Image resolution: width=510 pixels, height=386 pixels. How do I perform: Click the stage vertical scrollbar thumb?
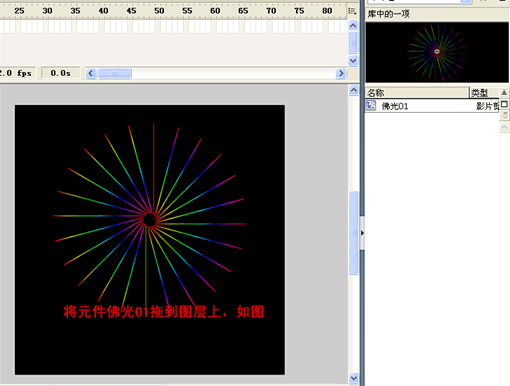tap(354, 233)
